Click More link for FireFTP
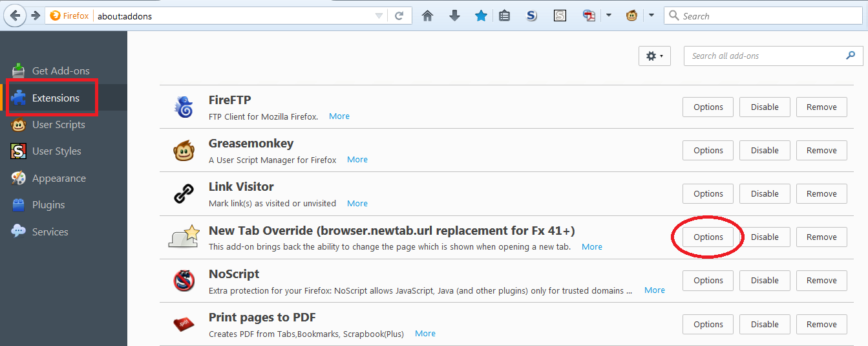 coord(339,116)
